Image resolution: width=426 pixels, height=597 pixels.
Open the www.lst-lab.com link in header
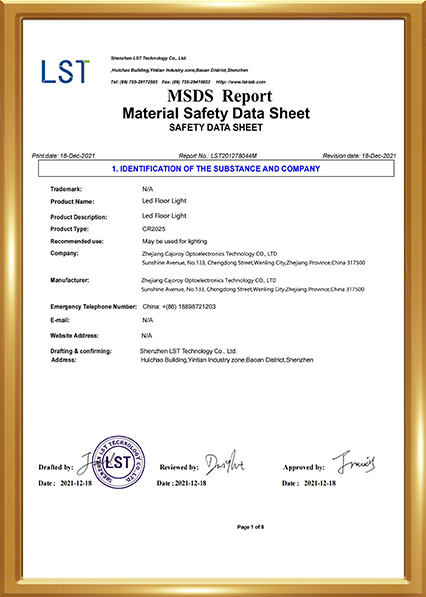tap(241, 82)
